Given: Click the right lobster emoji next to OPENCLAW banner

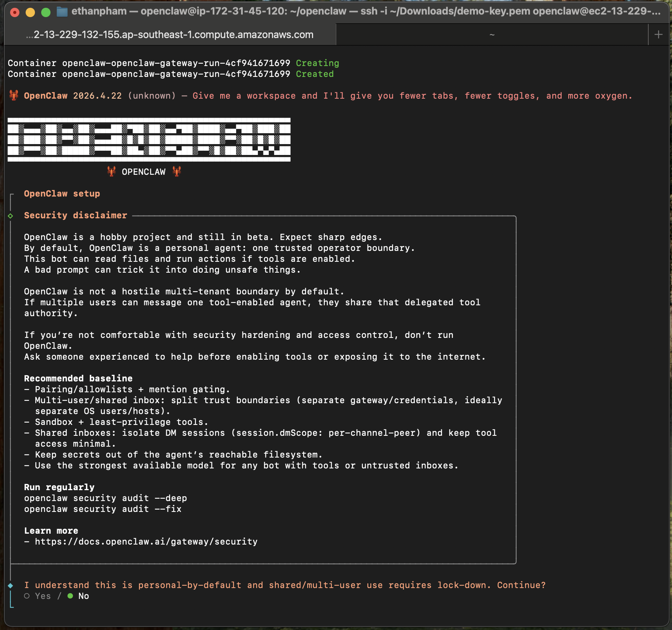Looking at the screenshot, I should tap(177, 171).
